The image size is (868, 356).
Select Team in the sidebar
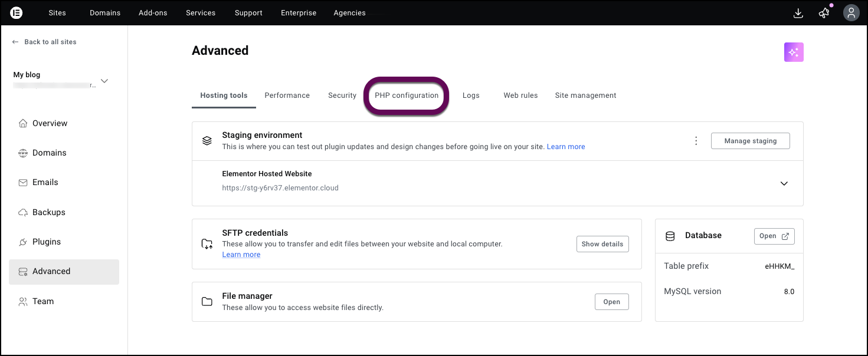click(x=64, y=301)
